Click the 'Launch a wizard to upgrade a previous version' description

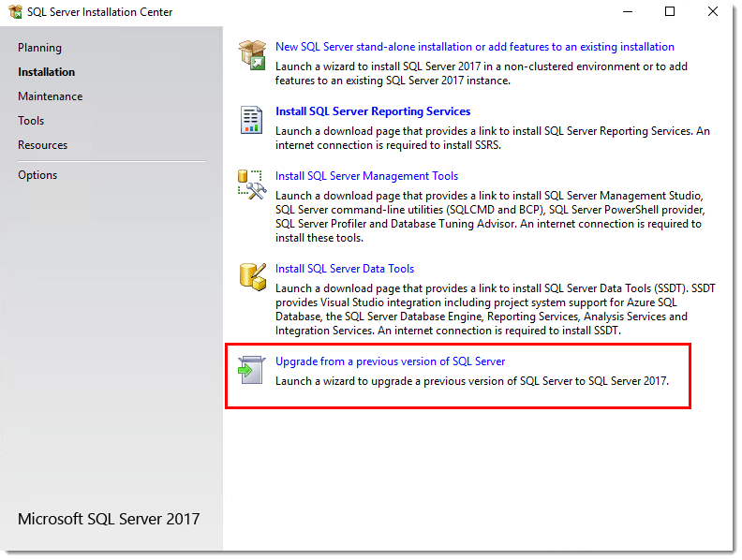tap(472, 381)
